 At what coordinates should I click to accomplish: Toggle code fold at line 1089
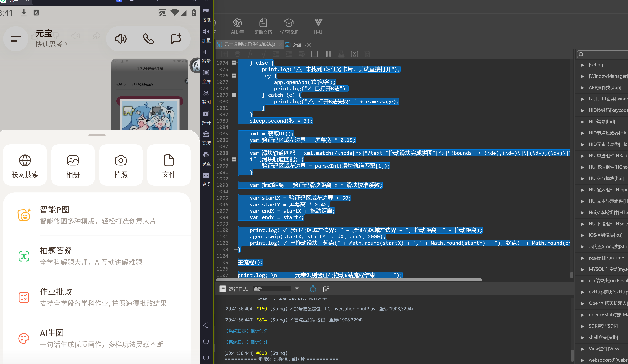click(x=234, y=159)
